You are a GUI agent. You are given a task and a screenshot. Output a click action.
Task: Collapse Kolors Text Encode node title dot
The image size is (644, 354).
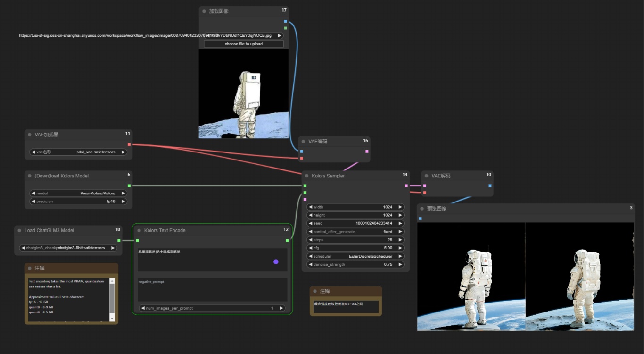coord(139,230)
